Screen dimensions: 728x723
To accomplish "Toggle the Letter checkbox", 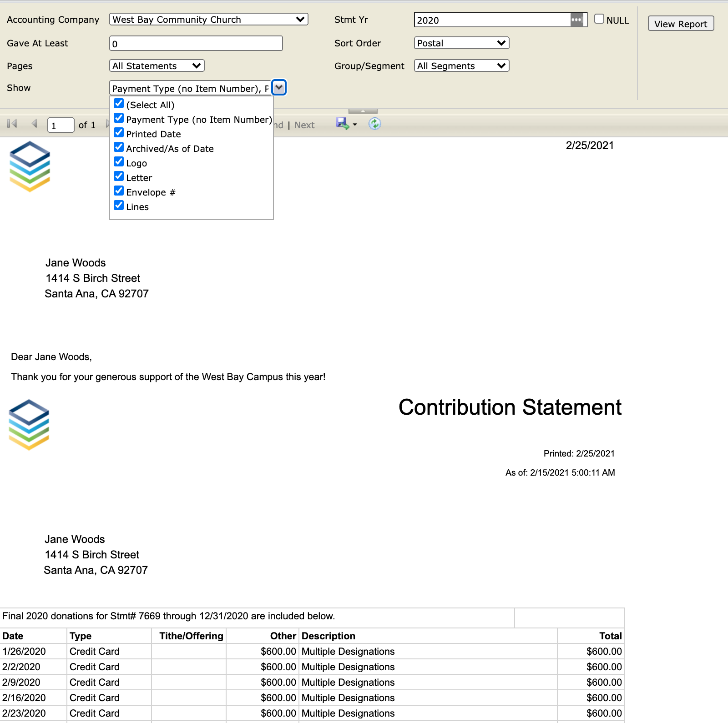I will 119,176.
